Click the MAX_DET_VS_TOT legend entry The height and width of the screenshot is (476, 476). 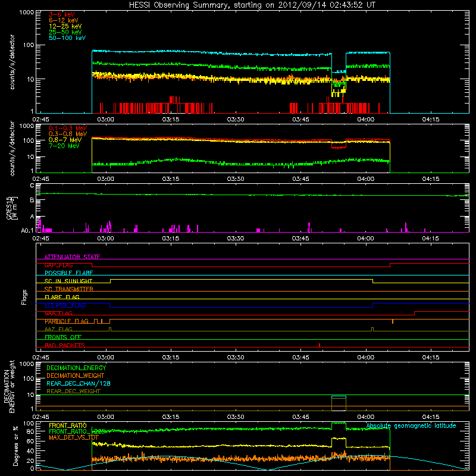pyautogui.click(x=74, y=437)
